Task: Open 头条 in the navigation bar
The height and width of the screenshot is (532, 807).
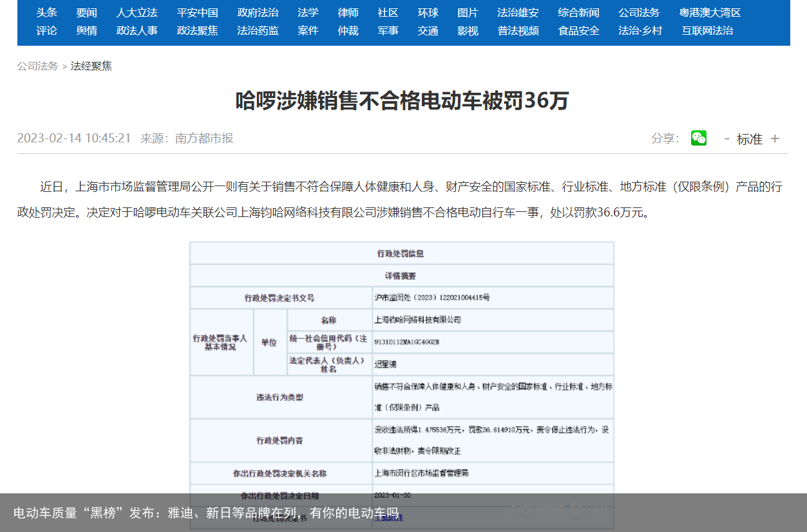Action: point(46,12)
